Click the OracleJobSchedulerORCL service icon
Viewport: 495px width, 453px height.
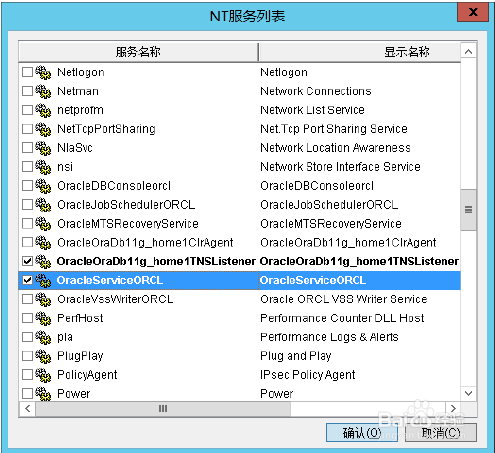click(x=43, y=205)
